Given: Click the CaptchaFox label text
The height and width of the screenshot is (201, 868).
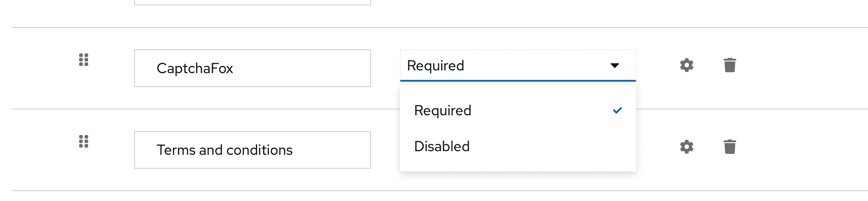Looking at the screenshot, I should point(195,69).
